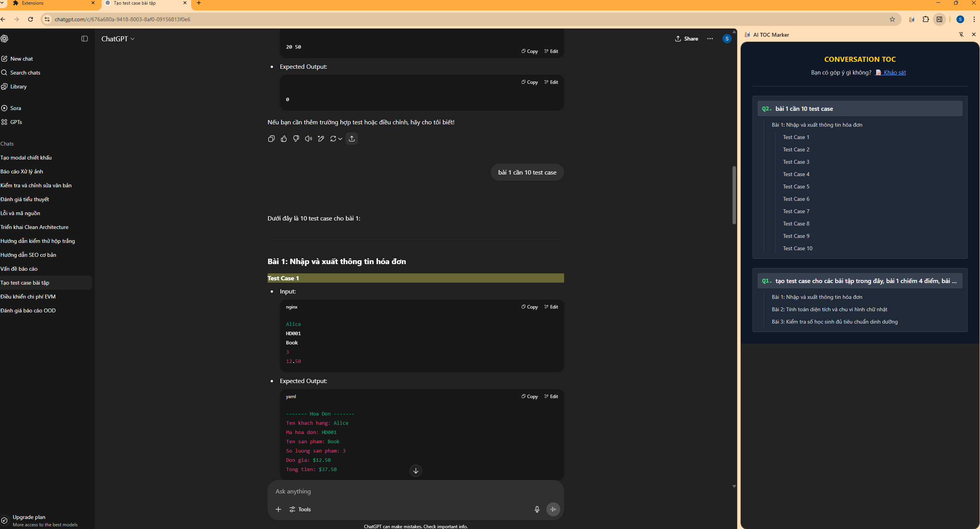The height and width of the screenshot is (529, 980).
Task: Click the Khảo sát survey link
Action: (894, 73)
